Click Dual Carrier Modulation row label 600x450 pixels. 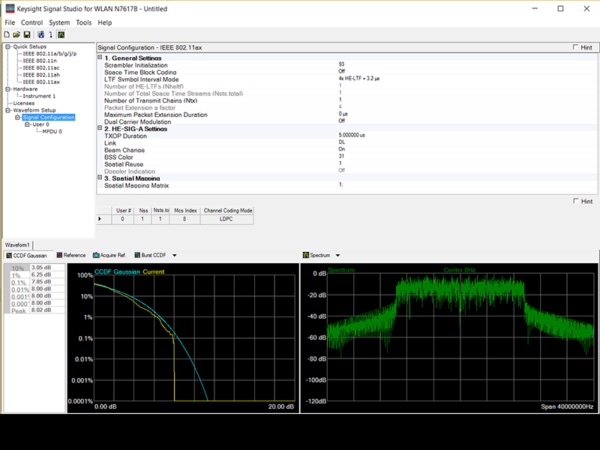[x=138, y=122]
